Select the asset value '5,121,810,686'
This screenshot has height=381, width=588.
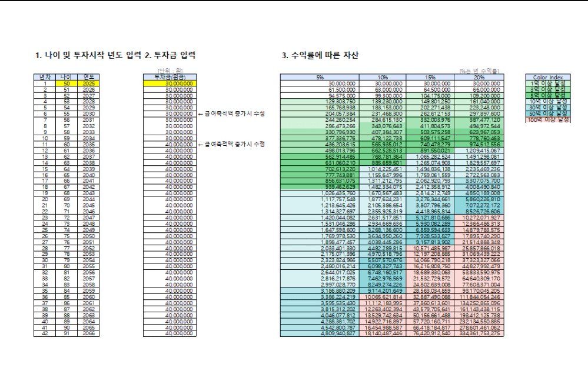point(430,218)
